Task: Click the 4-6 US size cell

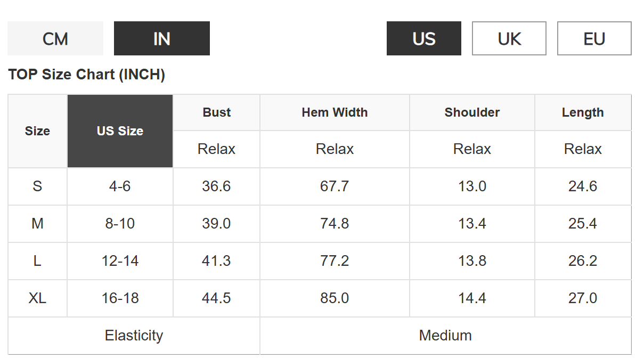Action: 120,186
